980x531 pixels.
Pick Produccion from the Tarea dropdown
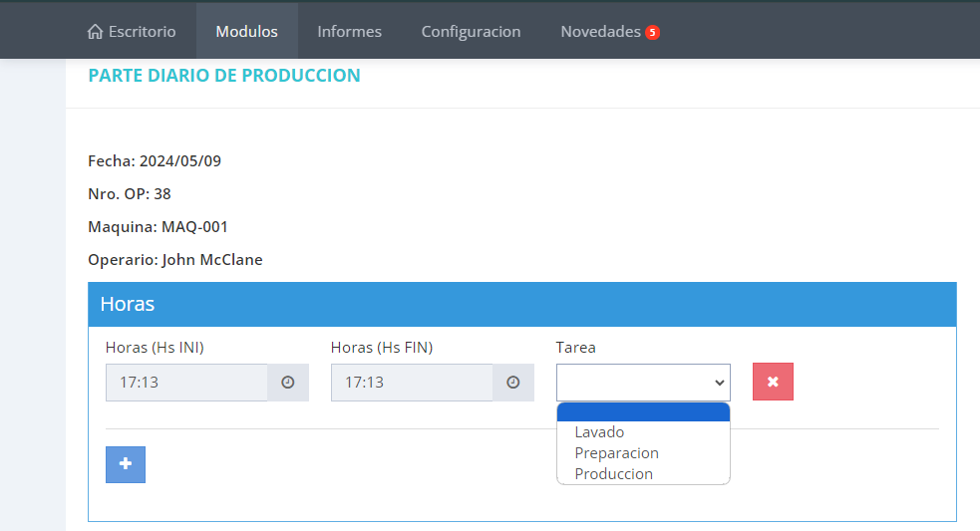pos(613,474)
